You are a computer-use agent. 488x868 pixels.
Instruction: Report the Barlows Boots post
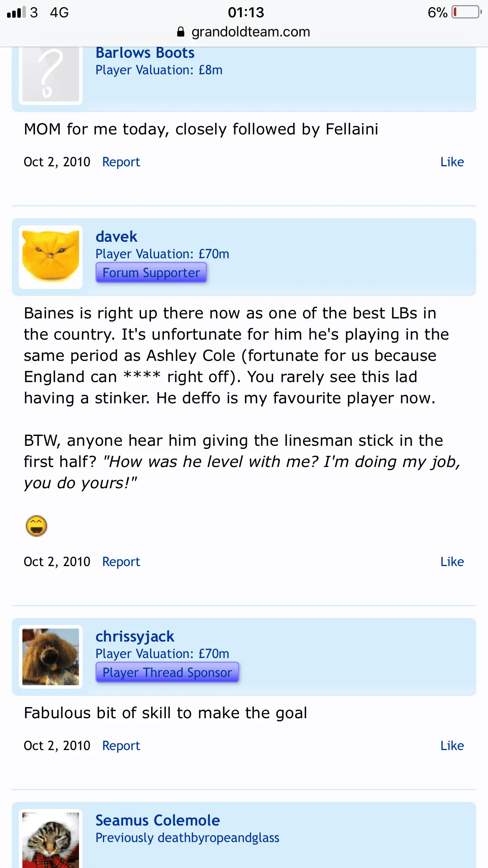(121, 162)
